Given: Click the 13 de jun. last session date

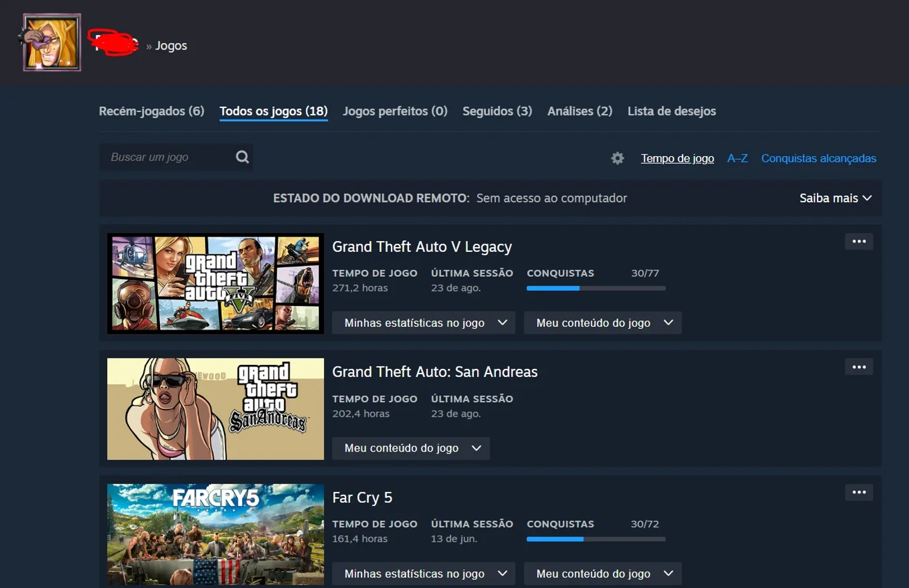Looking at the screenshot, I should (x=454, y=539).
